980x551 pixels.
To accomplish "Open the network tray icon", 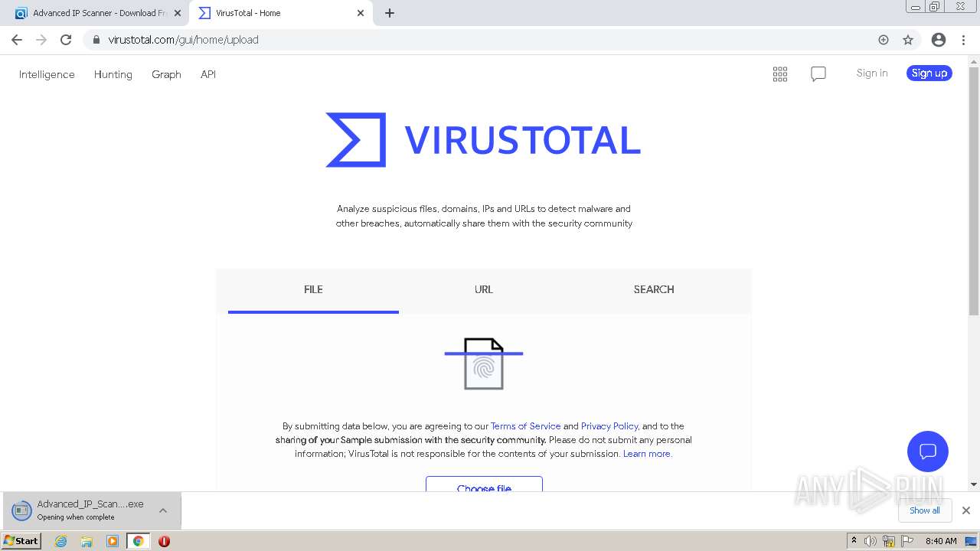I will click(889, 541).
